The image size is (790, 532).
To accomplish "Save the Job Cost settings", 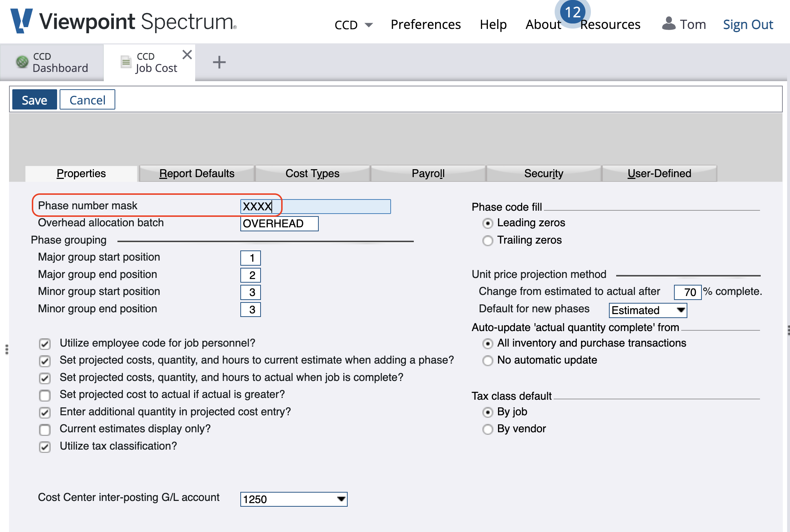I will (x=34, y=100).
